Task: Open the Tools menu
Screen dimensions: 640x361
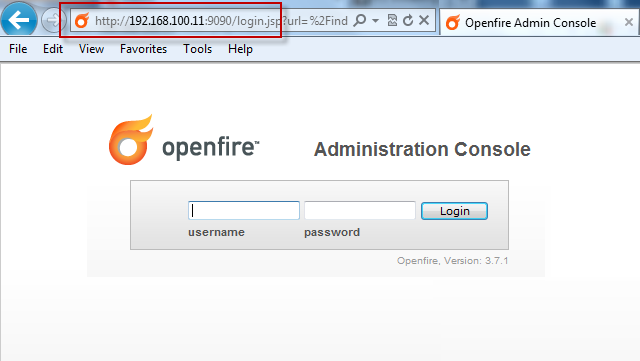Action: 198,49
